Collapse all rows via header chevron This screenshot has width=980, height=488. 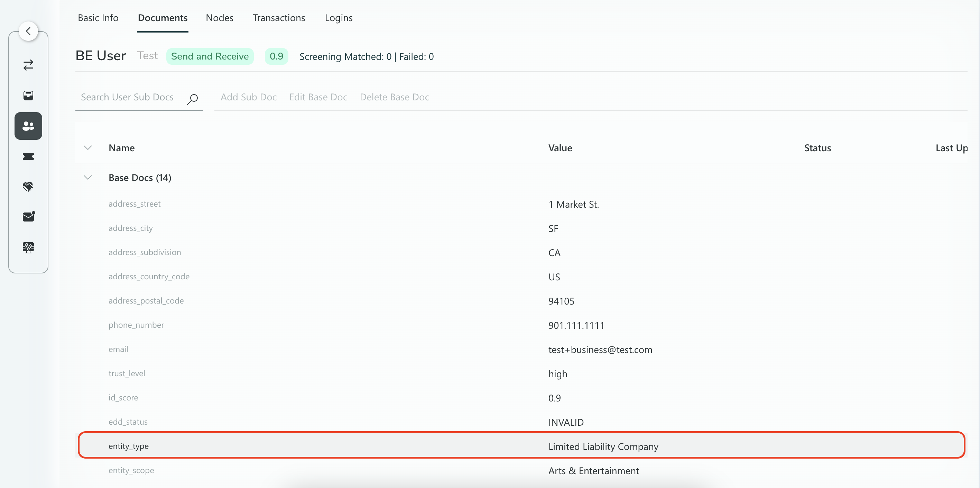[88, 148]
